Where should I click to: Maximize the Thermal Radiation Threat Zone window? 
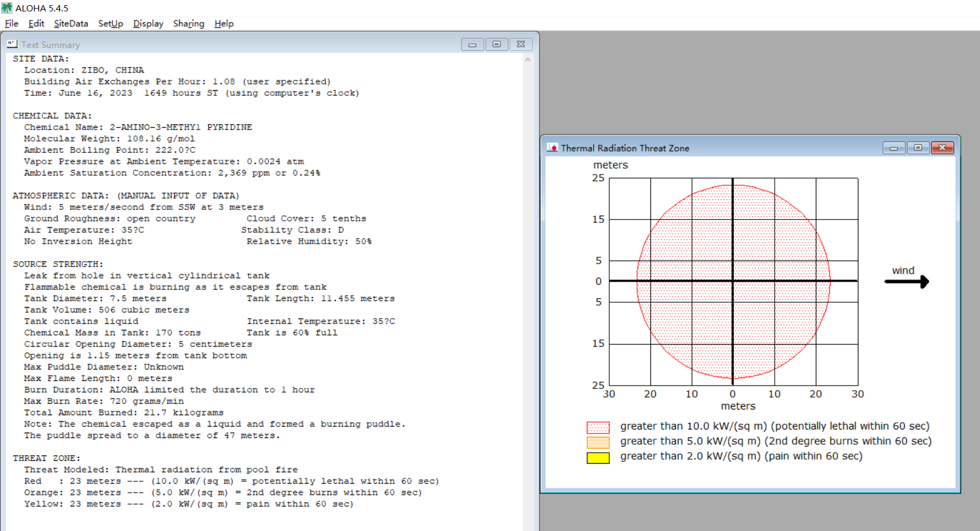(918, 148)
